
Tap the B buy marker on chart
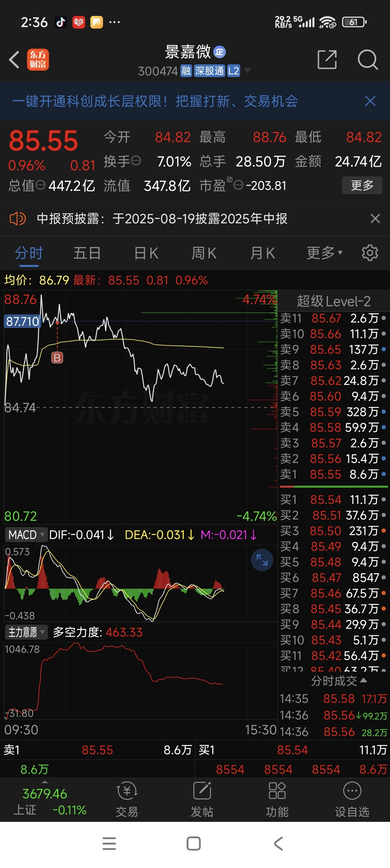[57, 358]
